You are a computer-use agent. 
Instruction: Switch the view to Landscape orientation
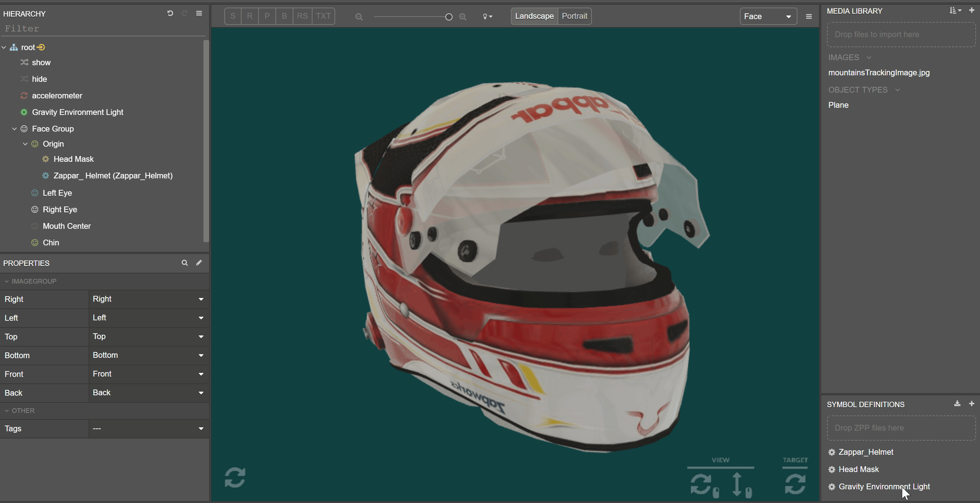[x=535, y=16]
